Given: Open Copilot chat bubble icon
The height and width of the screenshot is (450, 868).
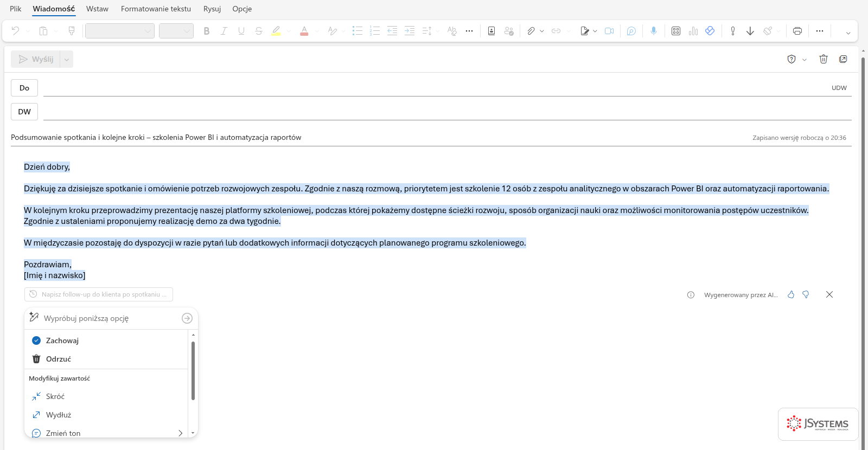Looking at the screenshot, I should (631, 31).
